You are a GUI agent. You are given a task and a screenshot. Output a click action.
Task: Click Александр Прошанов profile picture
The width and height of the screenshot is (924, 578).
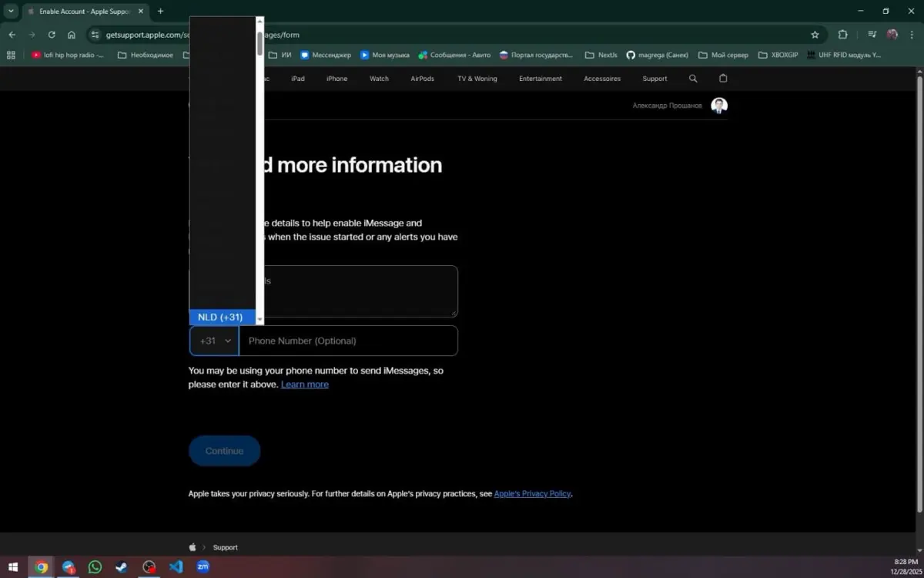click(719, 106)
